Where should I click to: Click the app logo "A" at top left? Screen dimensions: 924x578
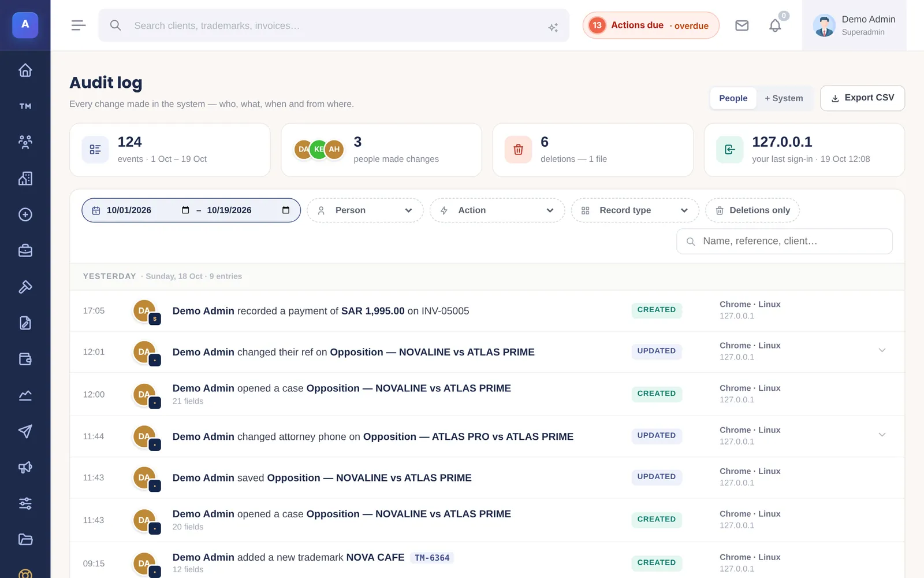(x=25, y=25)
